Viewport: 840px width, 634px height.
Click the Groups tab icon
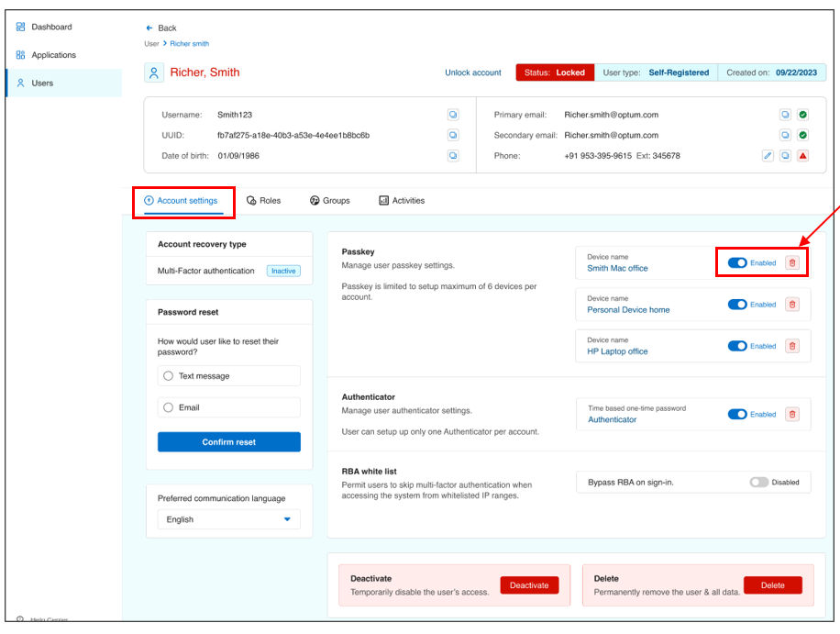(315, 200)
